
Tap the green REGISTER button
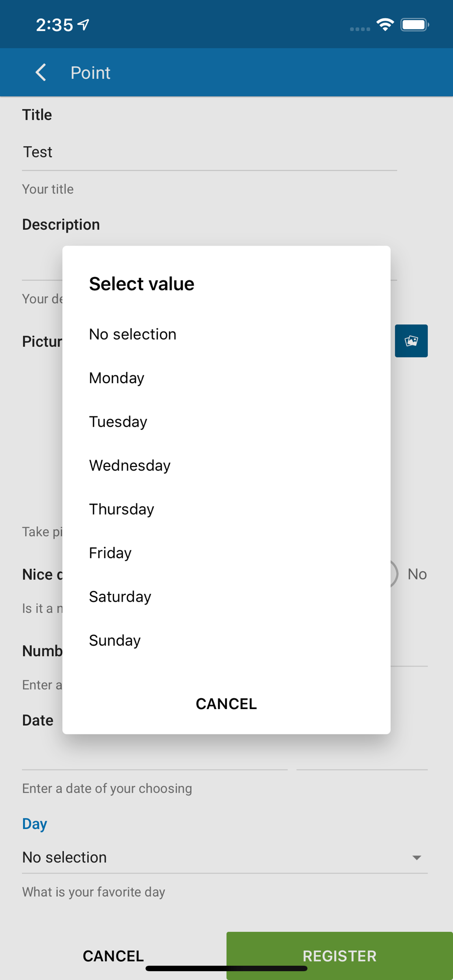coord(340,955)
